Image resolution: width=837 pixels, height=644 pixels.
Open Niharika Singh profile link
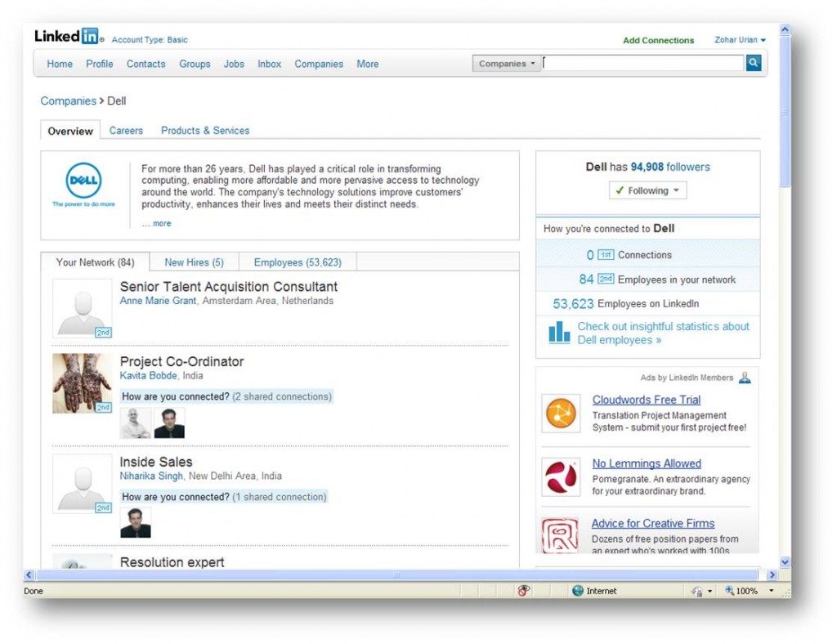click(151, 476)
